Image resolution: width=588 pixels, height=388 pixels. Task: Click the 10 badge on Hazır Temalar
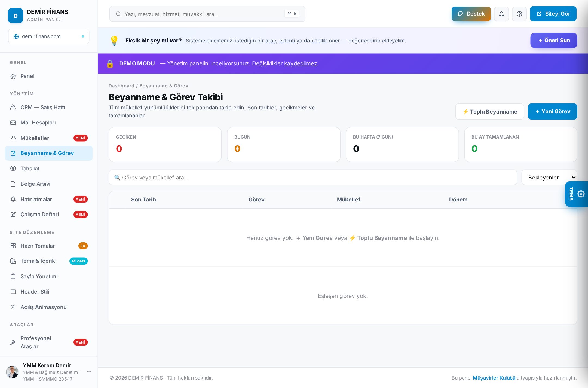(83, 246)
